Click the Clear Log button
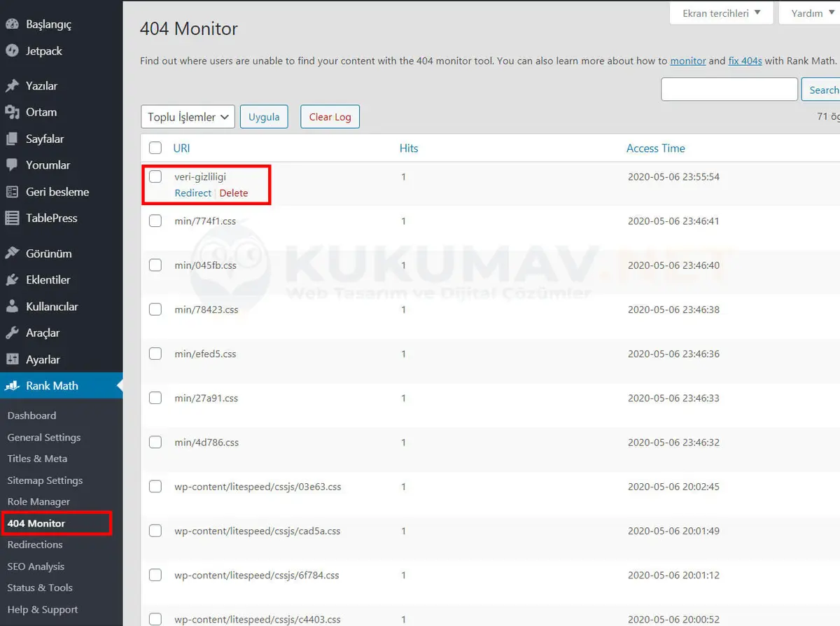 (330, 117)
